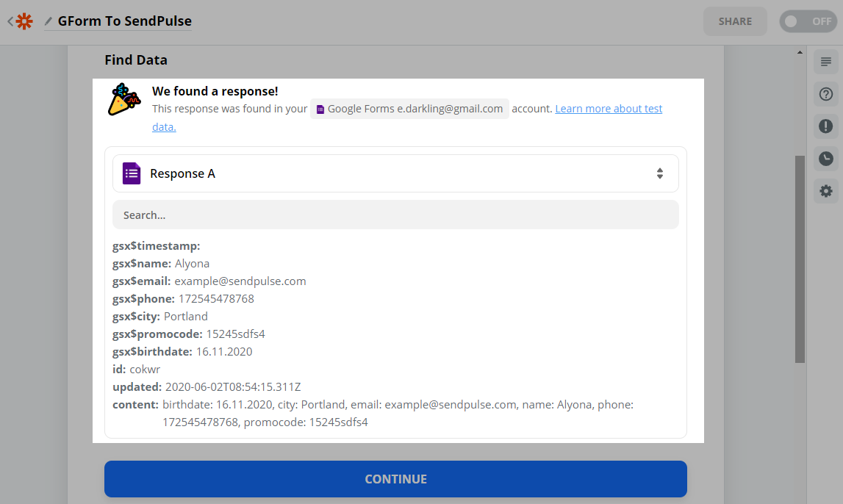Click the scrollbar up arrow
This screenshot has height=504, width=843.
pos(800,52)
